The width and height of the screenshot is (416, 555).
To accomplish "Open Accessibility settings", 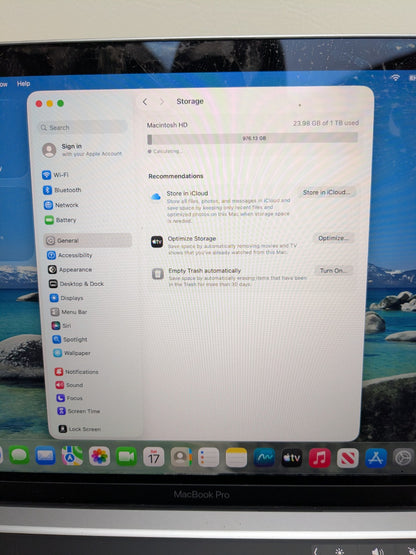I will pos(70,255).
